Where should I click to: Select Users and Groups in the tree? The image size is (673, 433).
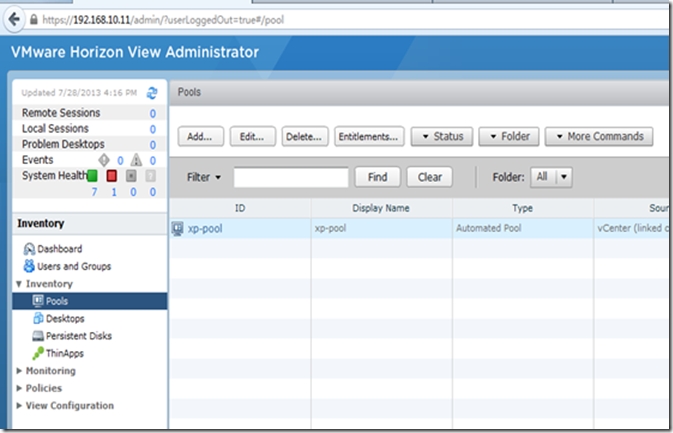click(74, 266)
